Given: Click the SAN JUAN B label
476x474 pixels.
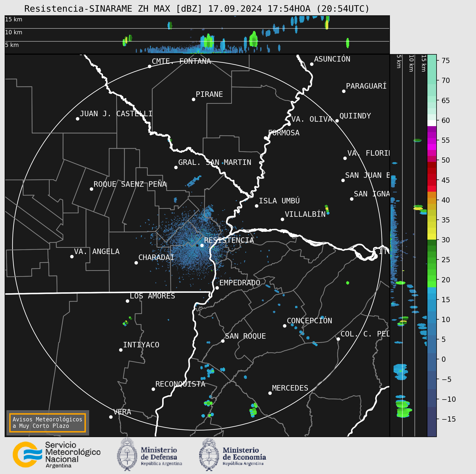Looking at the screenshot, I should tap(367, 175).
